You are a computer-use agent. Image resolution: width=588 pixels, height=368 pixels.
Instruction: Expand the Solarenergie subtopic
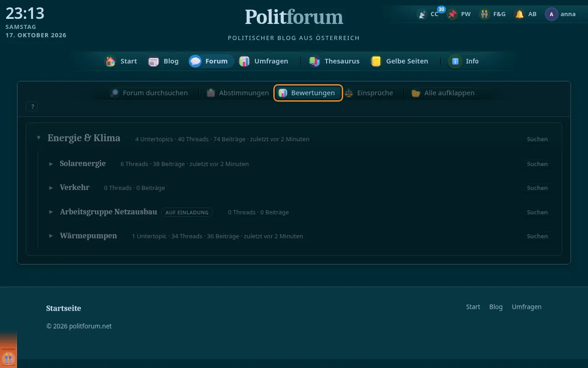pos(51,164)
